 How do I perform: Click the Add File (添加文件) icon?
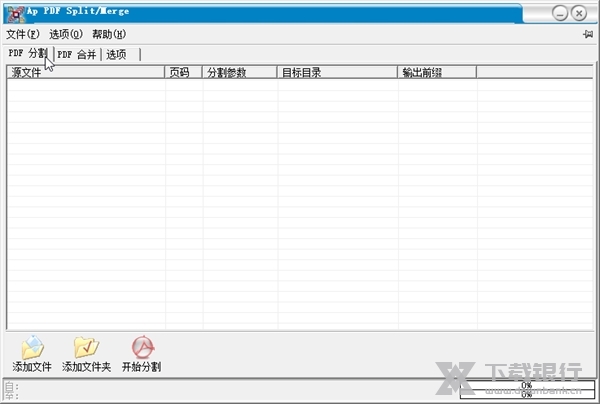[x=32, y=347]
